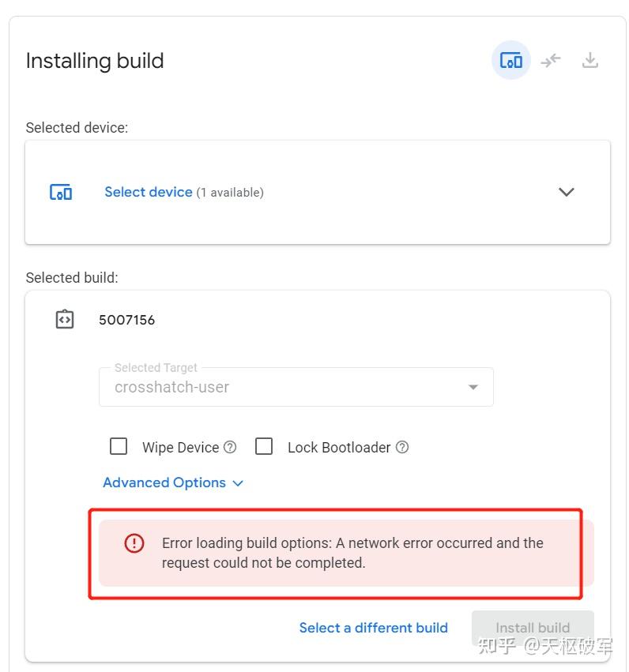Viewport: 629px width, 672px height.
Task: Expand the Select device chevron
Action: point(566,192)
